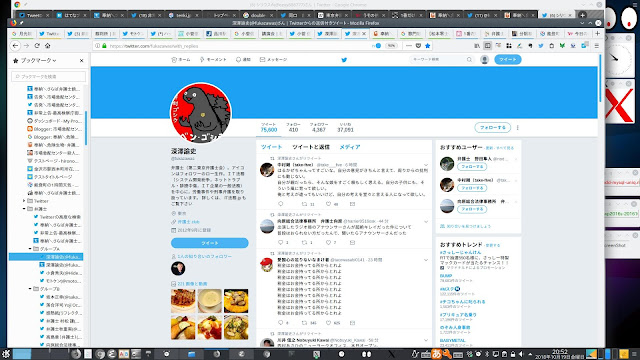Click the Twitter bird extension icon in toolbar
The width and height of the screenshot is (640, 360).
pos(540,46)
